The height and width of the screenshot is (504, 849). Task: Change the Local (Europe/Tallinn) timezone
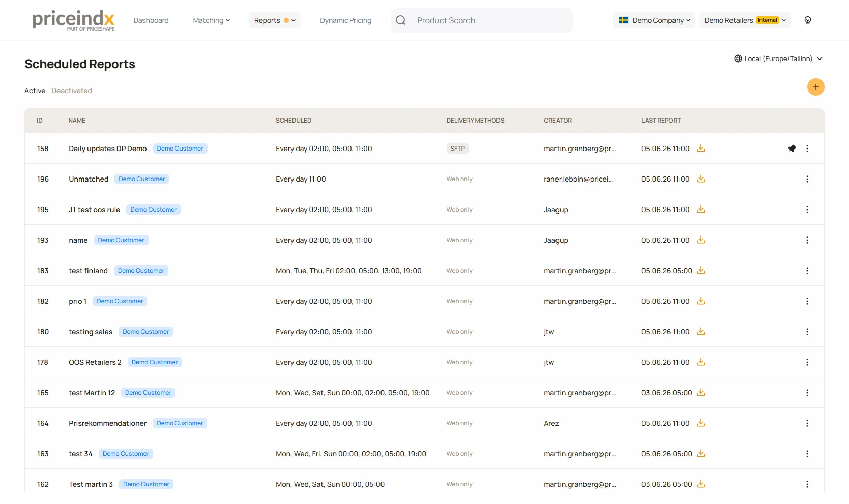778,58
